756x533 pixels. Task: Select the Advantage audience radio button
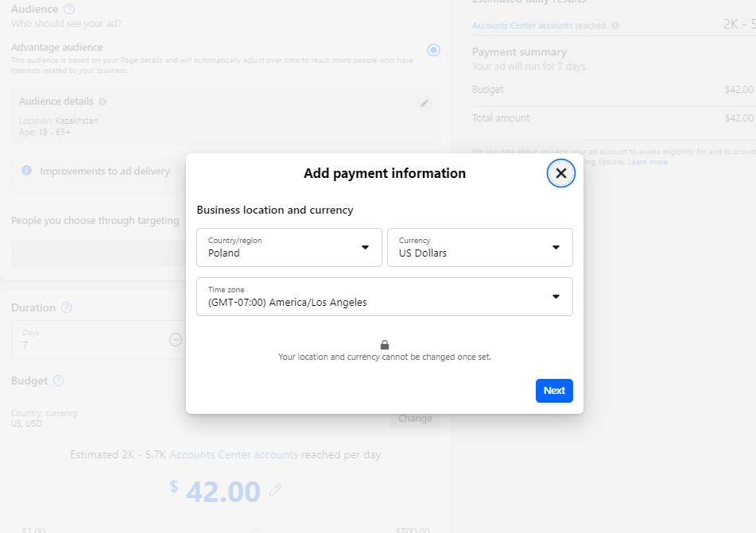tap(433, 50)
